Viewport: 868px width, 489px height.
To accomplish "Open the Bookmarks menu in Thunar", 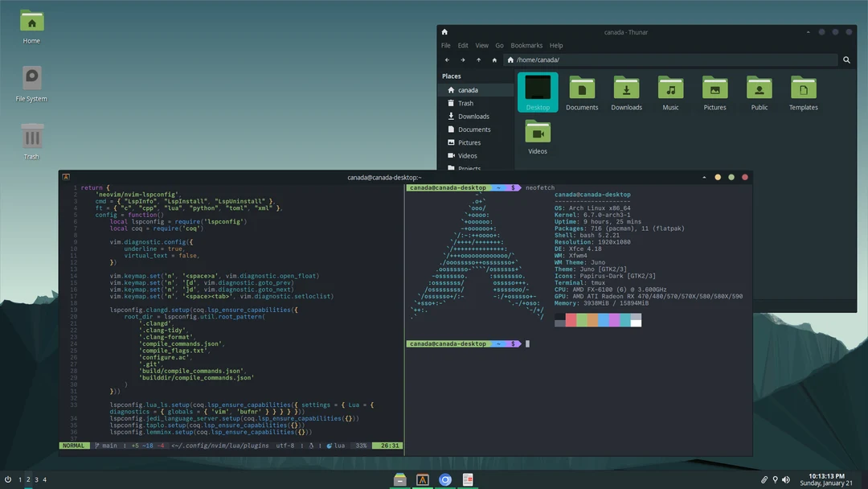I will pos(526,45).
